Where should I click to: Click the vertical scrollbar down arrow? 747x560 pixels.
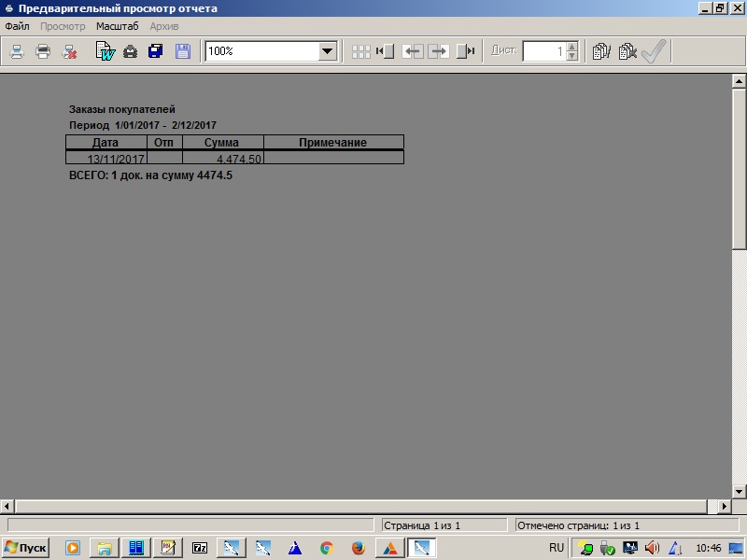(x=739, y=491)
